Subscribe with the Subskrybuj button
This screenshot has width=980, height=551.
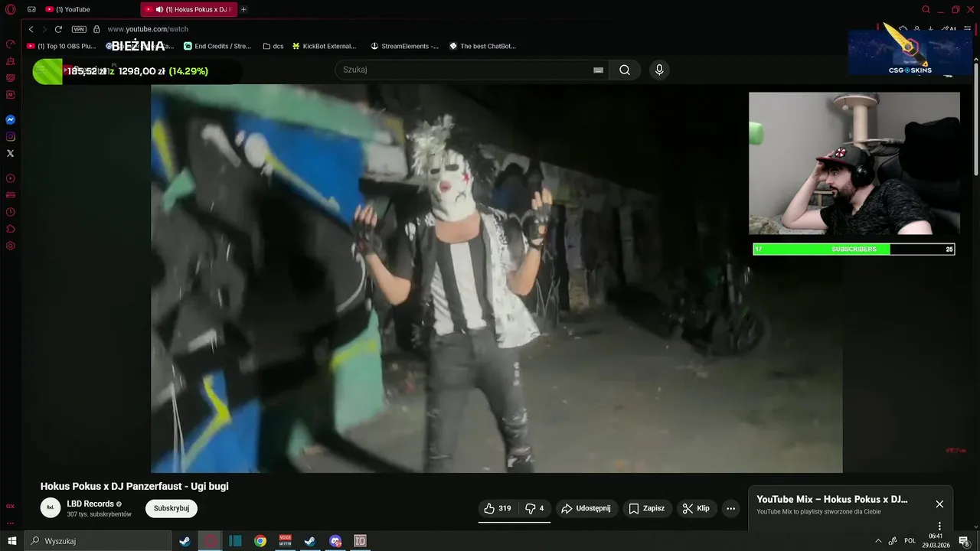click(x=171, y=508)
